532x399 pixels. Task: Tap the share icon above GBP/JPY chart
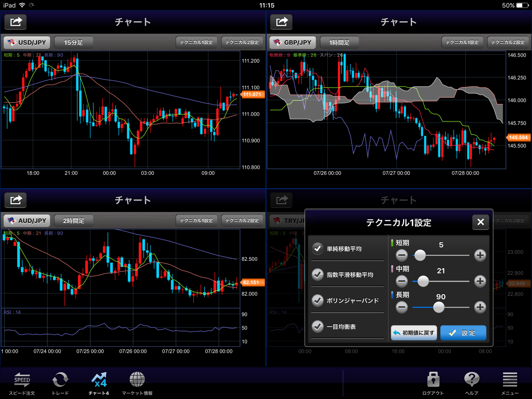point(281,22)
